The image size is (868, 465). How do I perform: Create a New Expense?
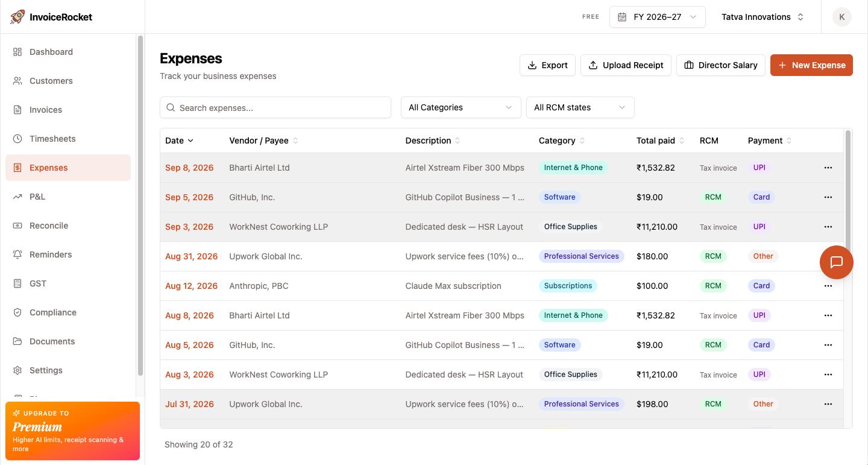pyautogui.click(x=811, y=65)
